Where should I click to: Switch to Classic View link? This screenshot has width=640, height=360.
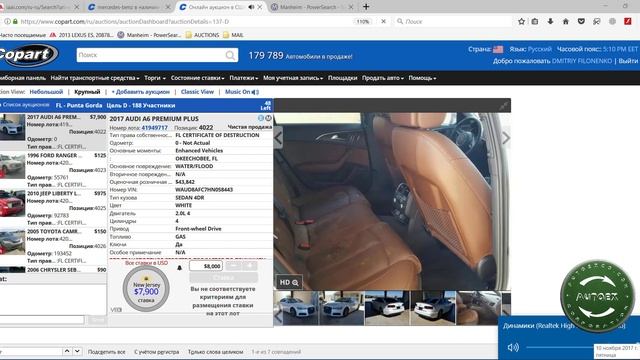coord(197,92)
